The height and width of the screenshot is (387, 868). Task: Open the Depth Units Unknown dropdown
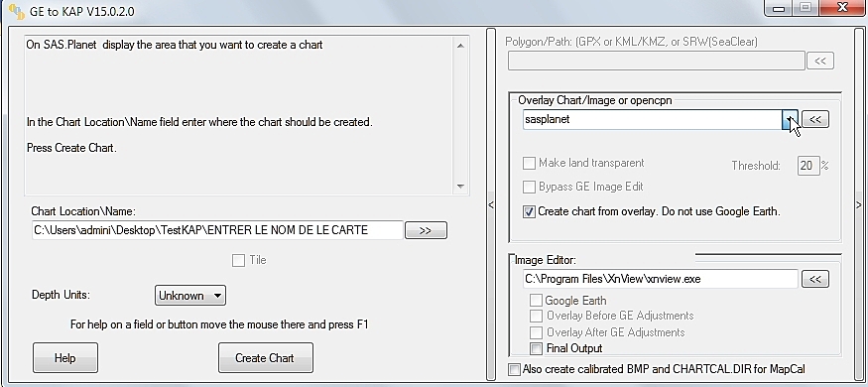189,296
